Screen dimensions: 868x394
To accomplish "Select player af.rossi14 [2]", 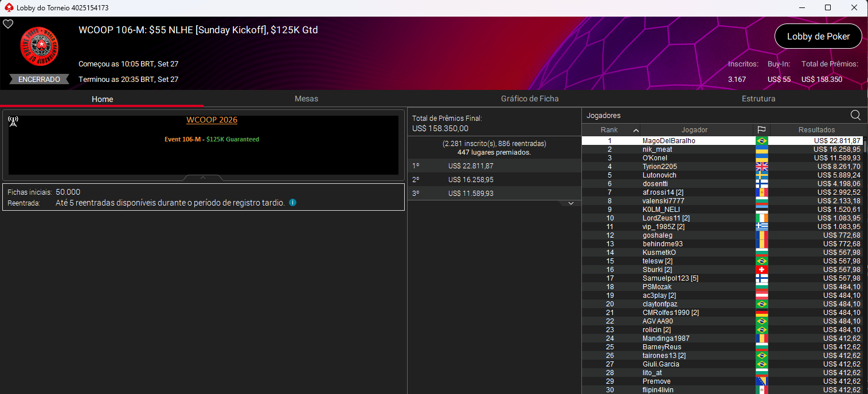I will tap(722, 192).
